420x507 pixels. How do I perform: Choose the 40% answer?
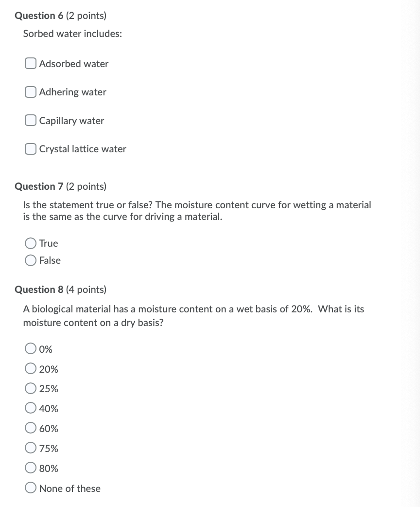[x=30, y=408]
